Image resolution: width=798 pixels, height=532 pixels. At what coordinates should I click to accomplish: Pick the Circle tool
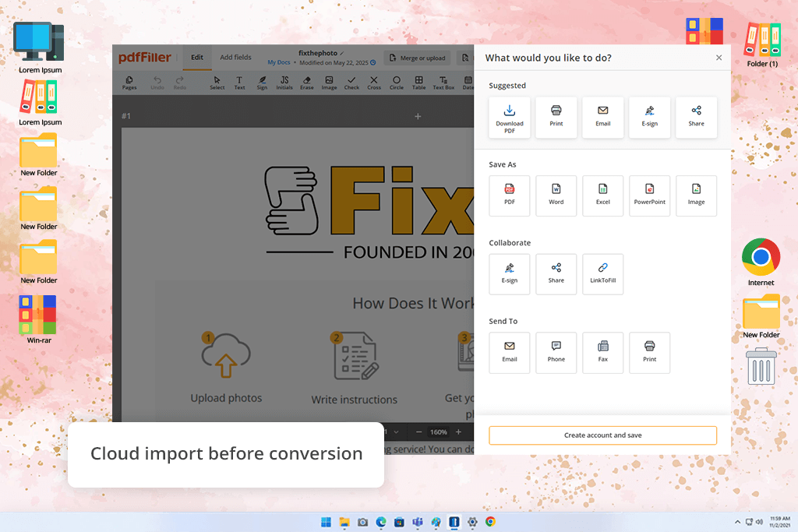pyautogui.click(x=397, y=83)
